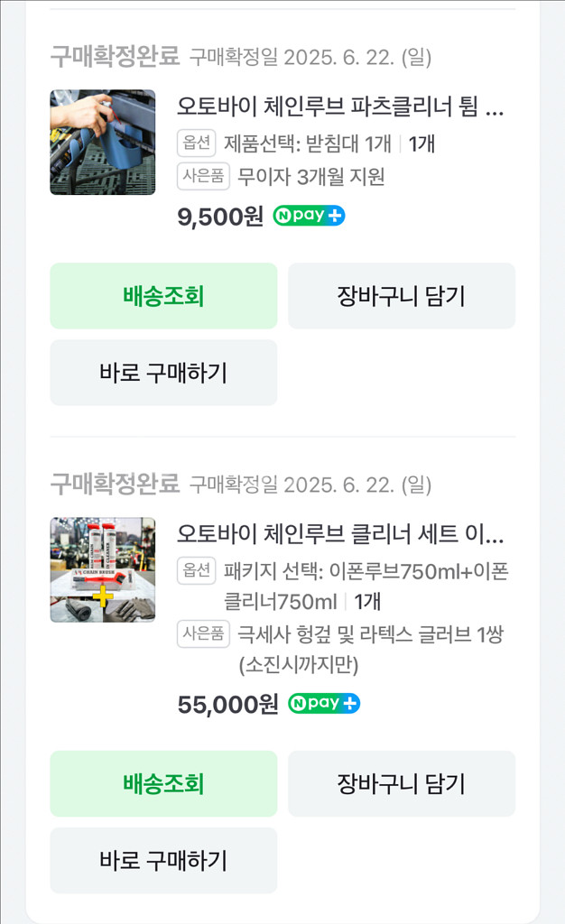Click the Npay icon next to 9,500원
This screenshot has height=924, width=565.
[x=308, y=215]
